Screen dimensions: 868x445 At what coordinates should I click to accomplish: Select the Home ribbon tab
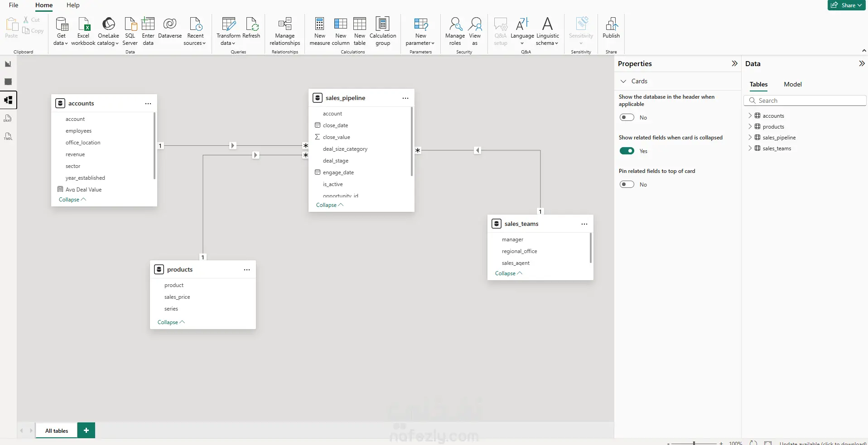44,5
